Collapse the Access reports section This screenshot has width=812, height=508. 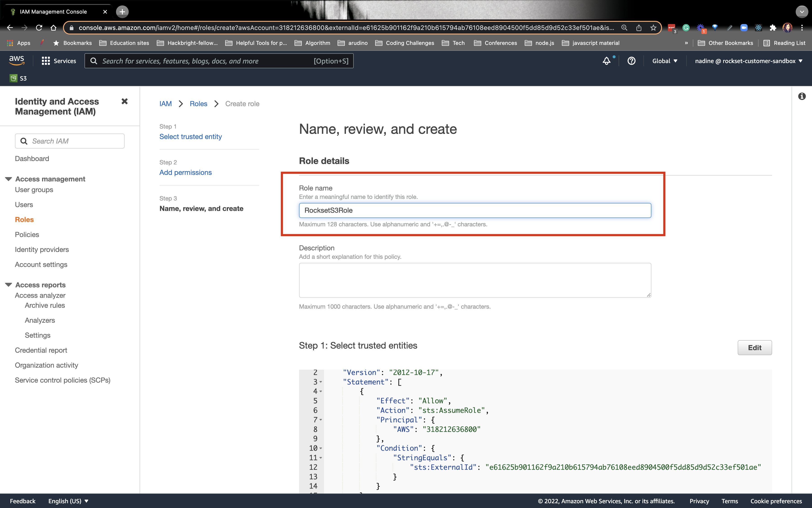coord(9,285)
